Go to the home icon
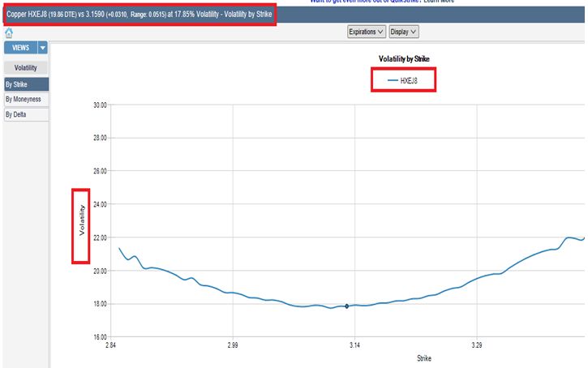This screenshot has height=368, width=588. 9,33
